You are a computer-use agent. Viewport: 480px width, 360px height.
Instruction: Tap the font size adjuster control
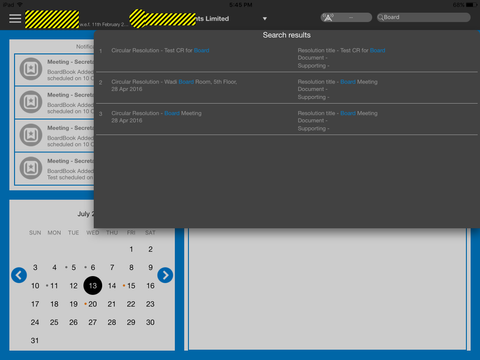[346, 17]
